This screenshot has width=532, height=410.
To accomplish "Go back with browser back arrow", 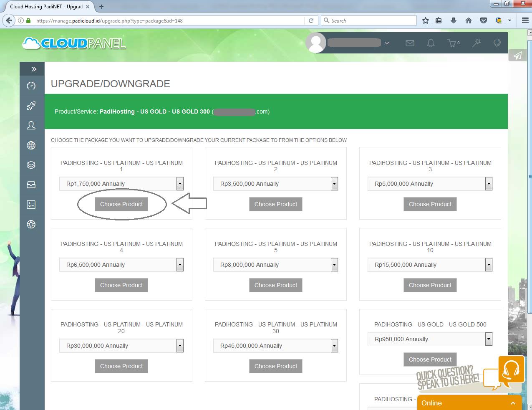I will (9, 20).
